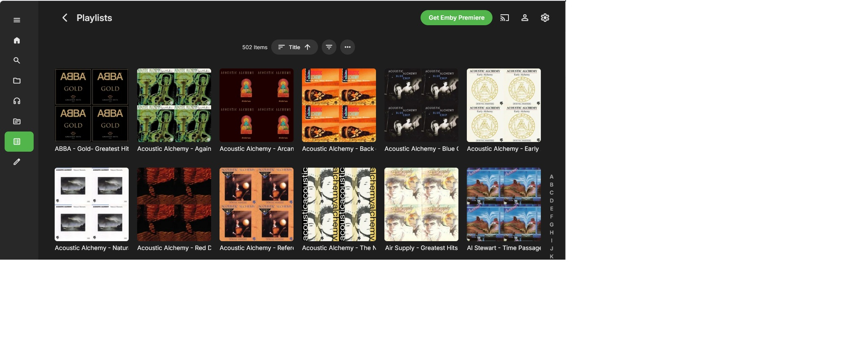Open the Acoustic Alchemy Reference cover
Screen dimensions: 868x363
(257, 204)
